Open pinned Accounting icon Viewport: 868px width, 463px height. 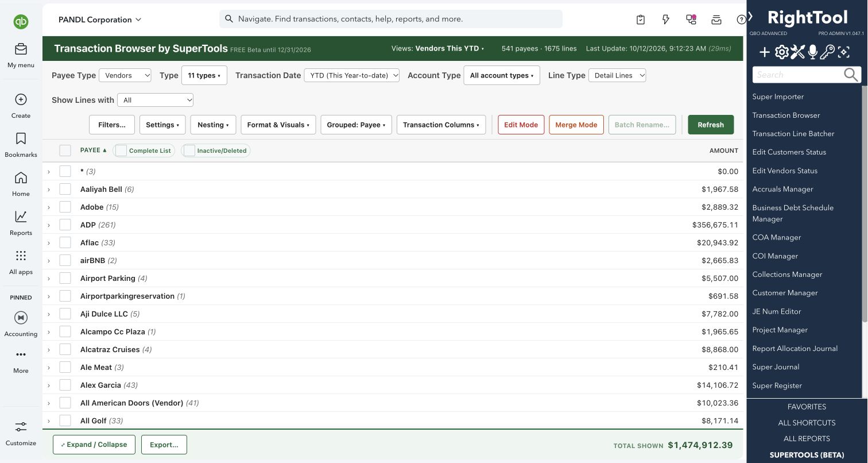click(21, 318)
